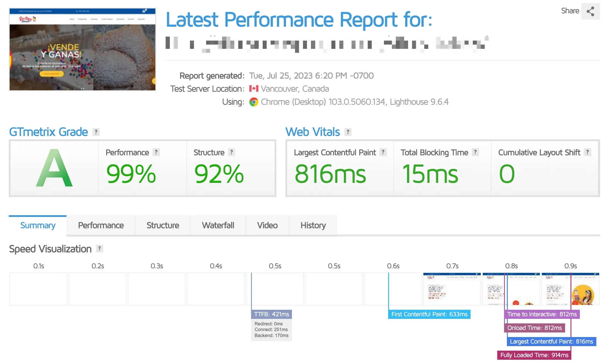Click the Speed Visualization help icon
The height and width of the screenshot is (364, 606).
(99, 249)
